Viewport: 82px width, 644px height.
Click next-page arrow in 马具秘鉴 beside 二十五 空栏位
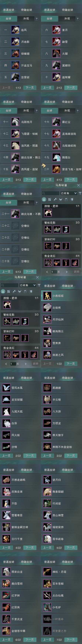point(66,272)
